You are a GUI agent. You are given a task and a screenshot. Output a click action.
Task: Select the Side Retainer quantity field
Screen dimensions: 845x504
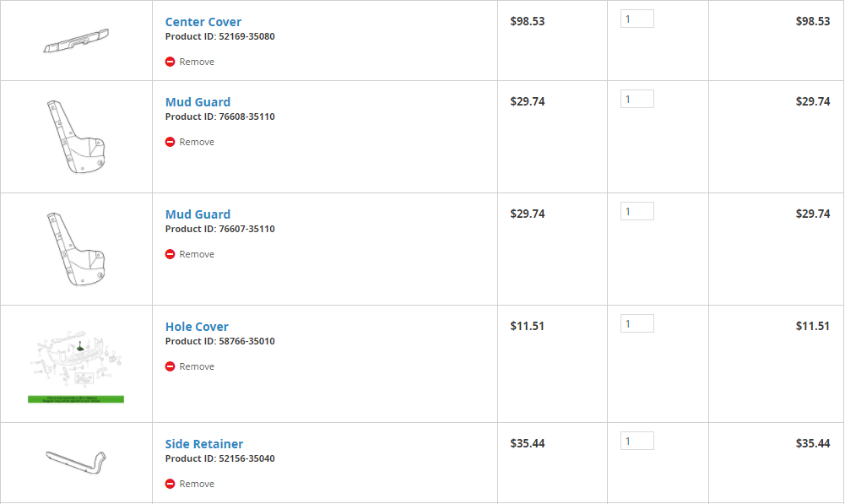[637, 441]
